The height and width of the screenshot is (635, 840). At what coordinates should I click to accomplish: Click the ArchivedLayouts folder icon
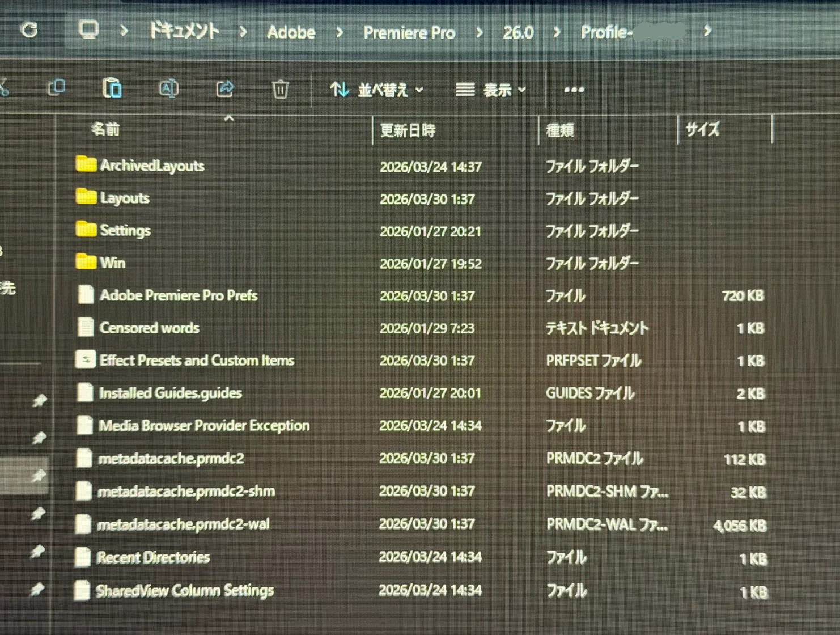tap(86, 164)
